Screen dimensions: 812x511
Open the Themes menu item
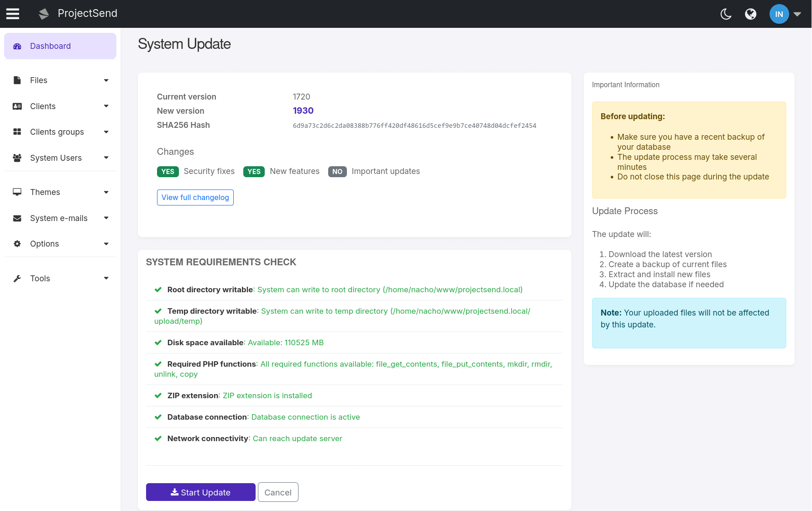point(45,192)
